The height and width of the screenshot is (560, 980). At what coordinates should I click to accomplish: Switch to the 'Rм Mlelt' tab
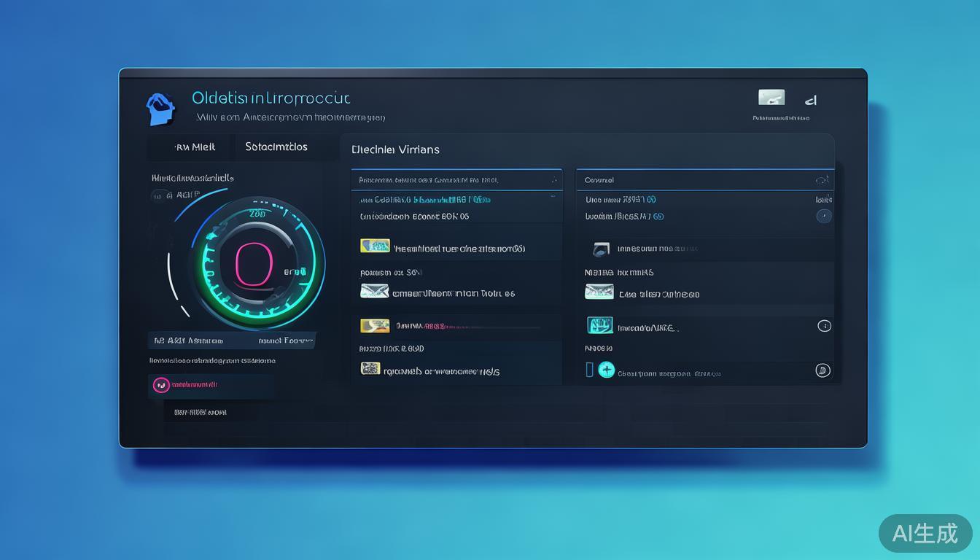coord(195,147)
